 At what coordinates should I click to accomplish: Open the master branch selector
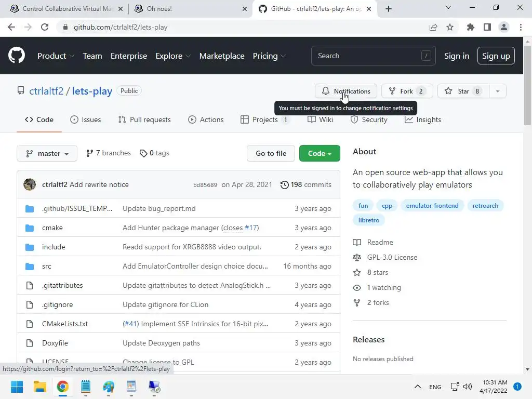point(47,153)
